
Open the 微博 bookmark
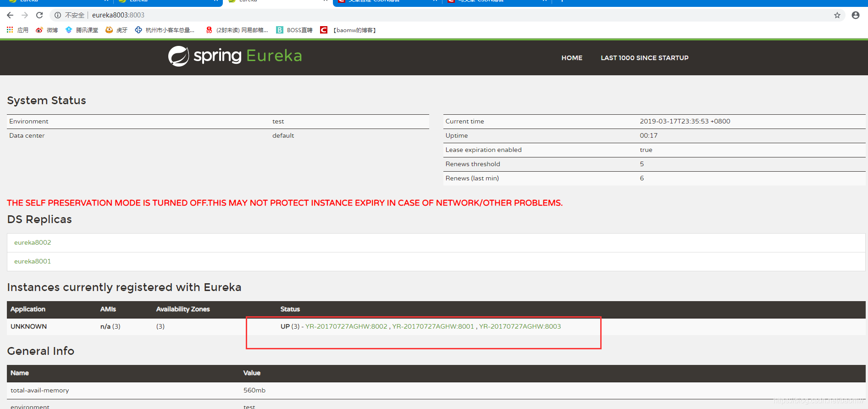click(x=47, y=30)
